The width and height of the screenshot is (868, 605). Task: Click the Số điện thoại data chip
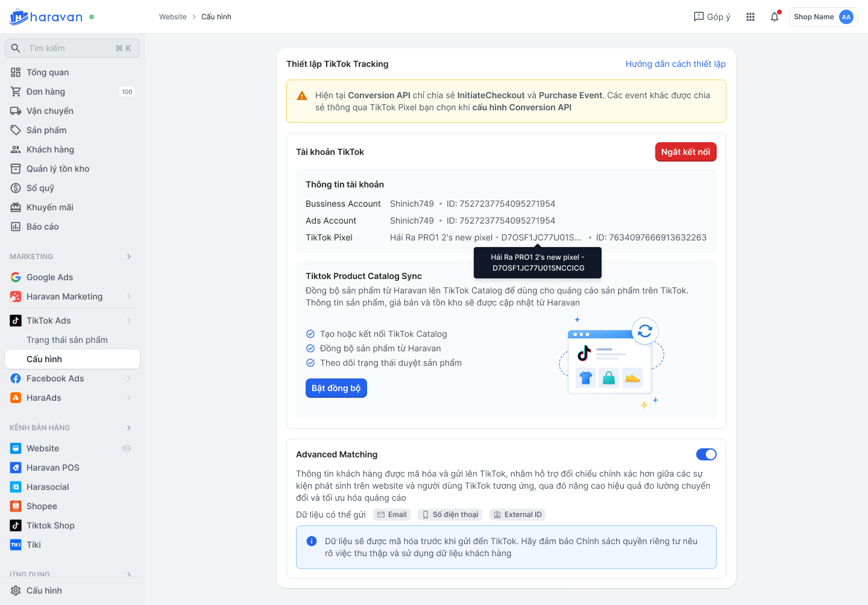click(450, 515)
